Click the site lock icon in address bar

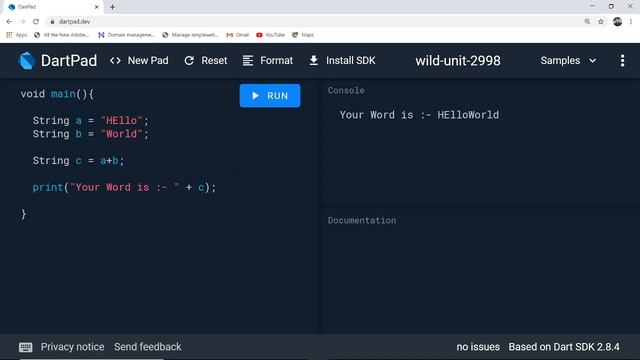(52, 22)
